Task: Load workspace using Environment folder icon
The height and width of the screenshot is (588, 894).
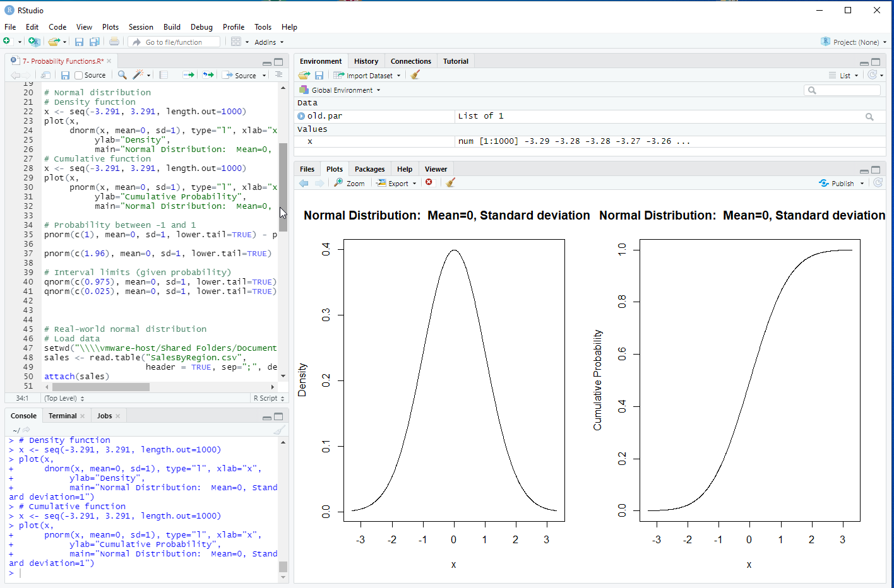Action: pos(304,75)
